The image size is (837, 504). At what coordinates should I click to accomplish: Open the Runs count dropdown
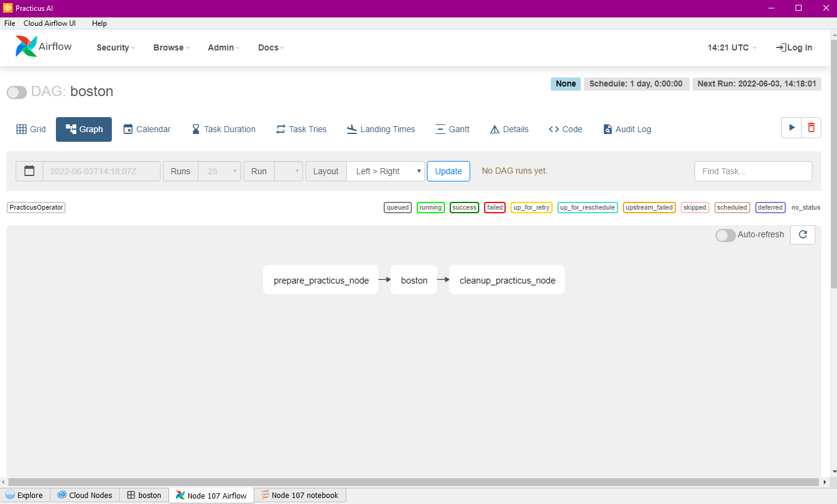[219, 171]
